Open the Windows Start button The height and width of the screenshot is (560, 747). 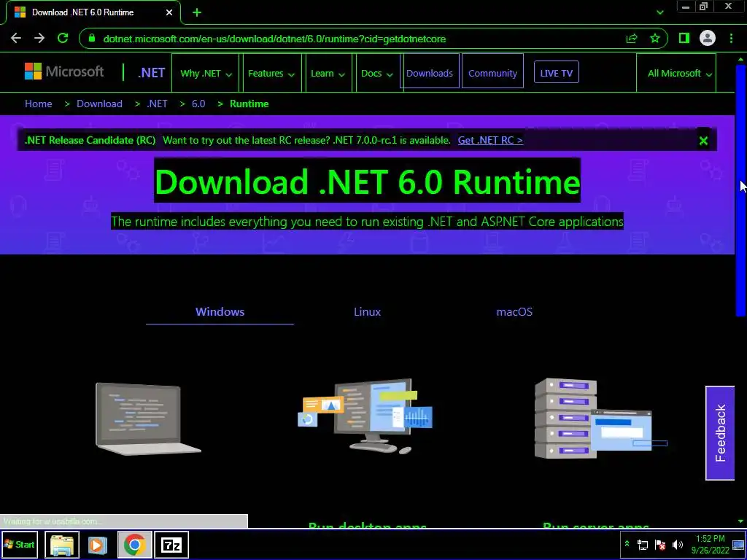click(x=19, y=544)
